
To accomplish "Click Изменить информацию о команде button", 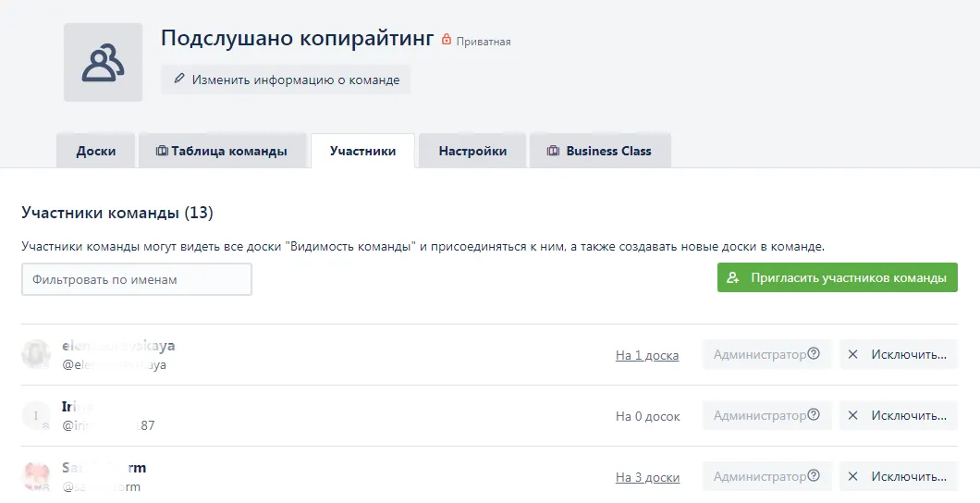I will tap(286, 80).
